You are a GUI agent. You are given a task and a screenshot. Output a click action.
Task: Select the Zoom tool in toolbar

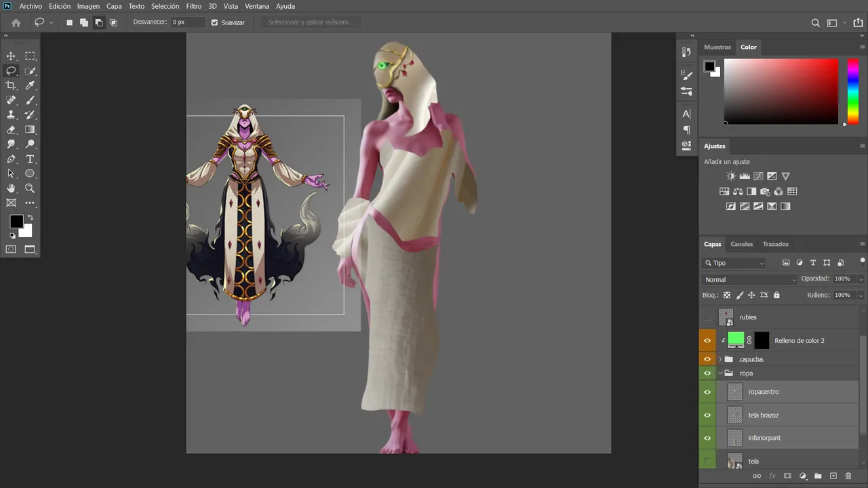tap(30, 188)
